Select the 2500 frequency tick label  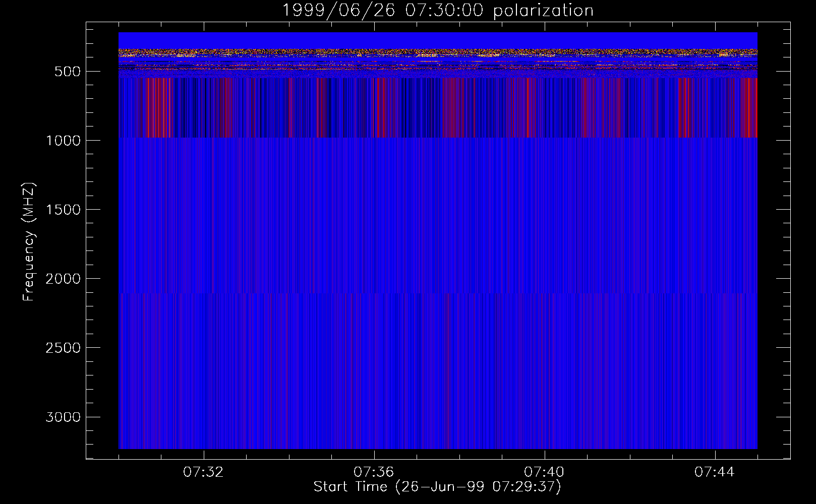(63, 348)
